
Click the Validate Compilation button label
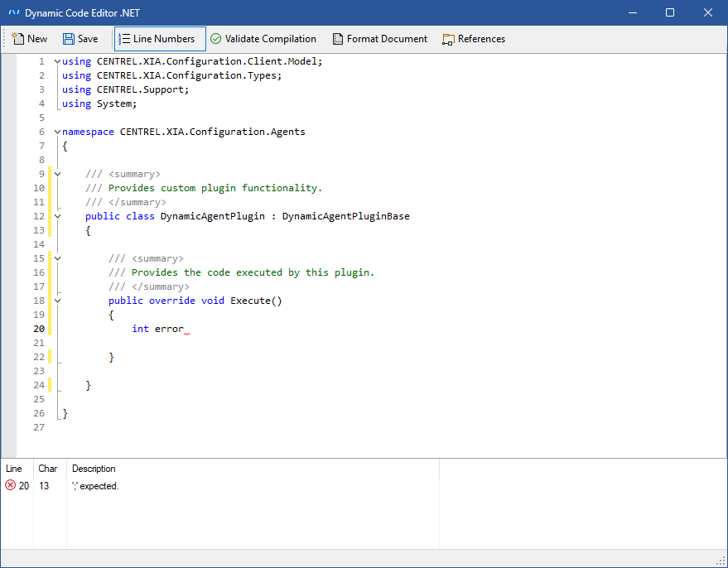click(270, 39)
